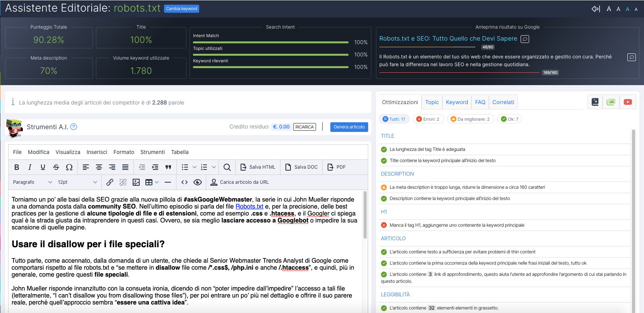
Task: Open find and replace with the magnifier icon
Action: (x=227, y=167)
